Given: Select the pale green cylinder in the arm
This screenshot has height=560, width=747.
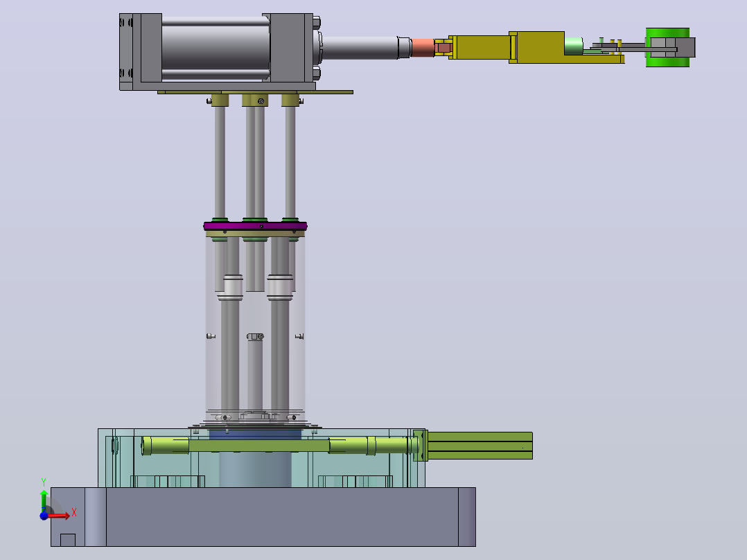Looking at the screenshot, I should pyautogui.click(x=574, y=46).
